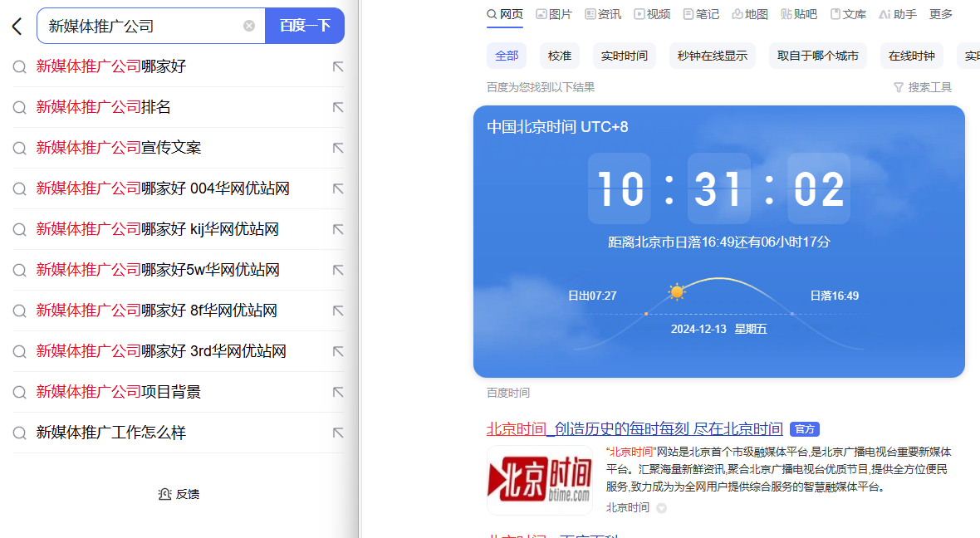
Task: Switch to the 视频 tab
Action: (652, 14)
